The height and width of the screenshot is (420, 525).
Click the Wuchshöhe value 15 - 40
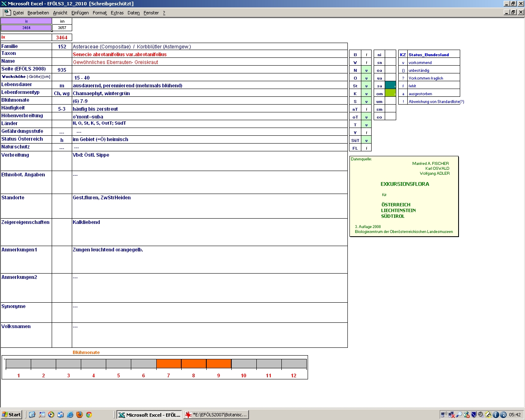pyautogui.click(x=82, y=78)
